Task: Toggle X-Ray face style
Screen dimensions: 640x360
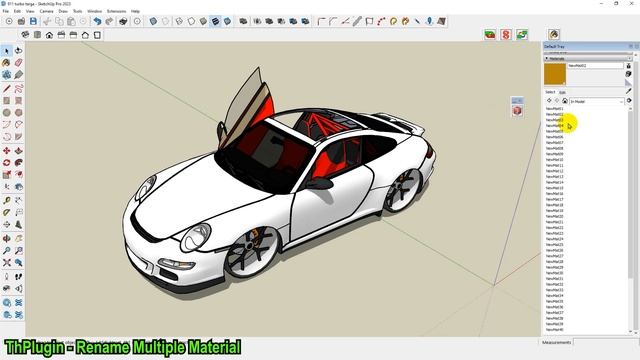Action: point(153,21)
